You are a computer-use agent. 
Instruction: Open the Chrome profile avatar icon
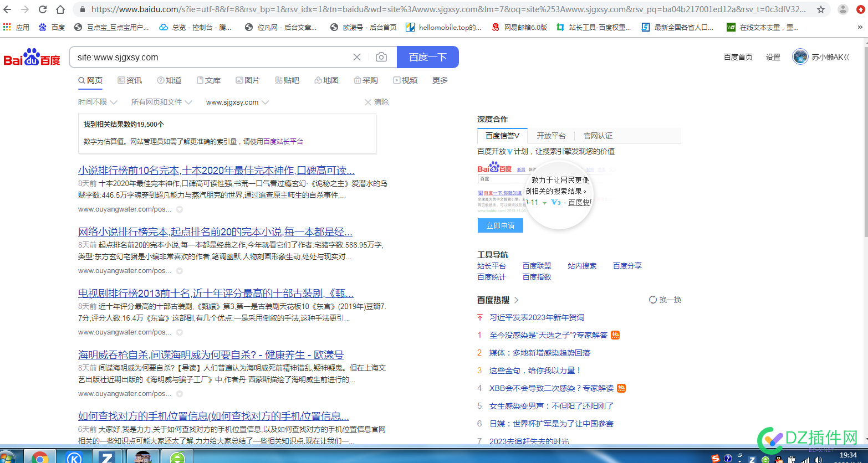pos(843,9)
